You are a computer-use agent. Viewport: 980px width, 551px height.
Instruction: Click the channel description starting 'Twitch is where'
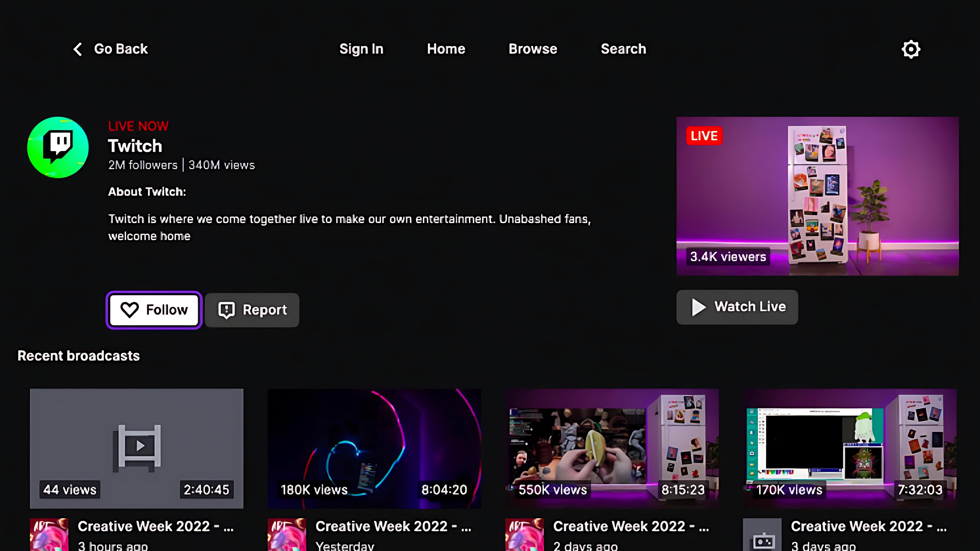point(350,227)
